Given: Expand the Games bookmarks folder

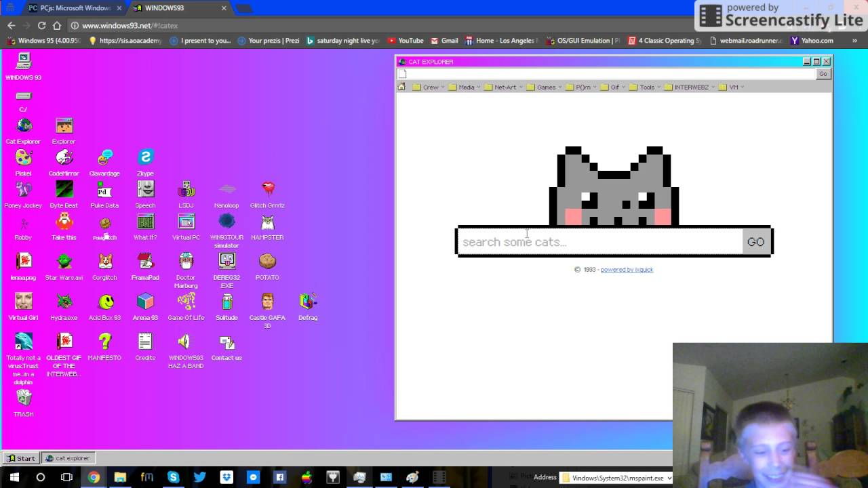Looking at the screenshot, I should [545, 87].
